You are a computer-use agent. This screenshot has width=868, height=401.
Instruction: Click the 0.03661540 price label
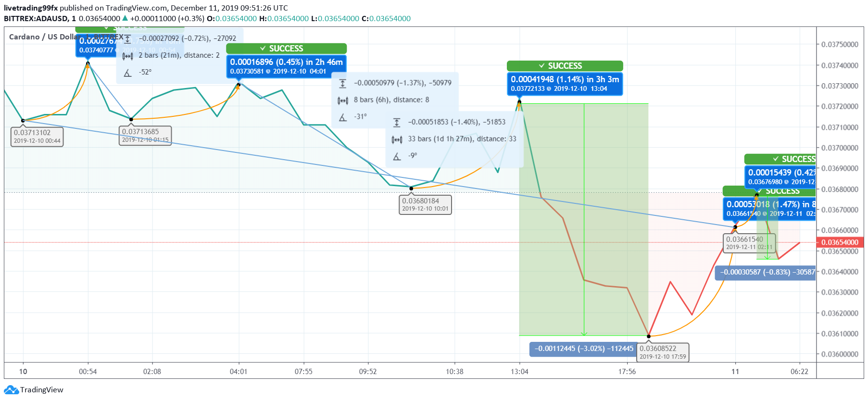click(749, 243)
